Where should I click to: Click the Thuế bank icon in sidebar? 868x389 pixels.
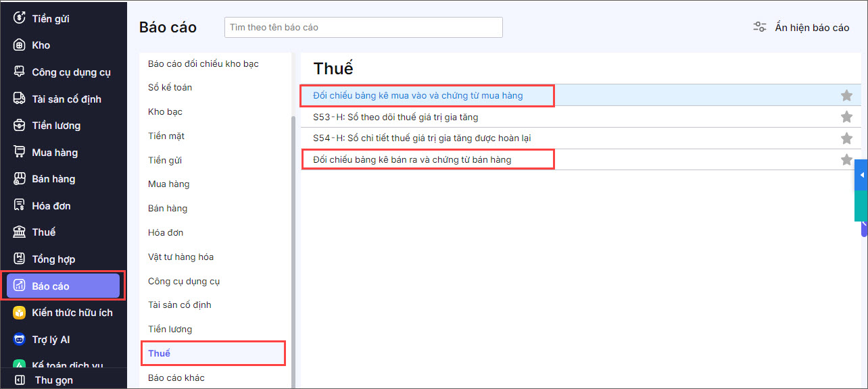pos(20,232)
